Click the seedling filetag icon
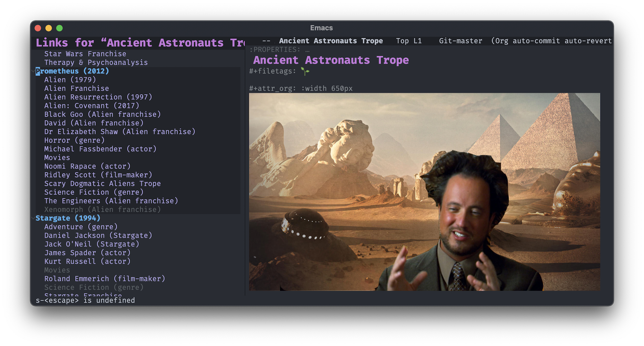The image size is (644, 346). [x=305, y=71]
